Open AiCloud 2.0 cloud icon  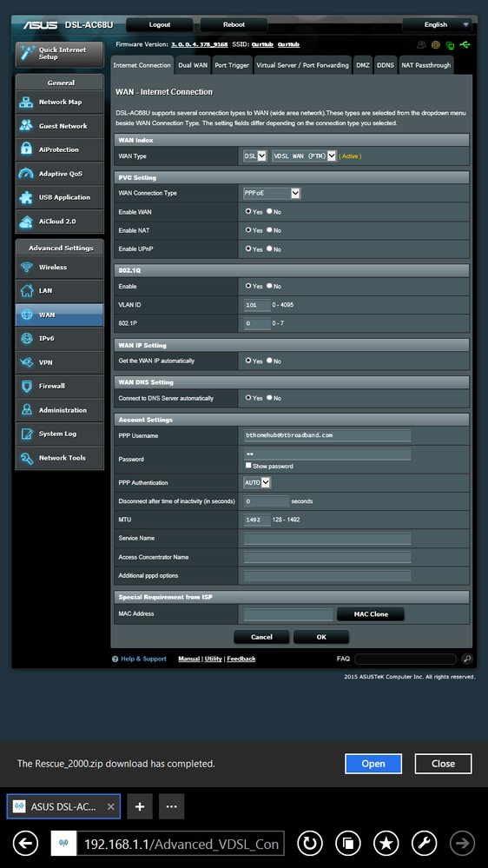point(26,222)
